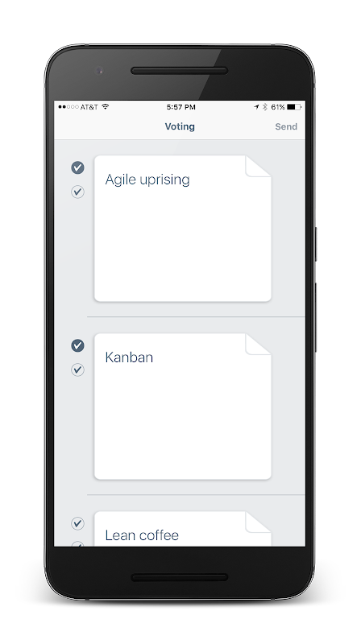Tap the battery indicator icon

pos(294,107)
